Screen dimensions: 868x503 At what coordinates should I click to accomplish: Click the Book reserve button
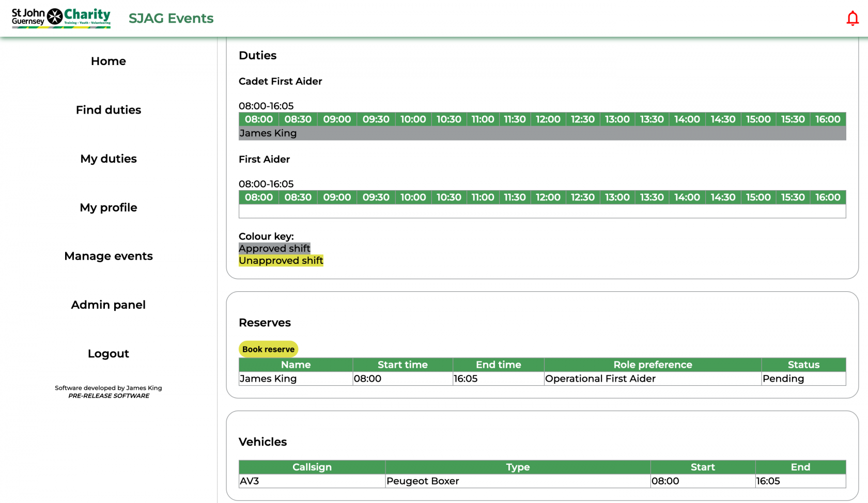[x=268, y=349]
